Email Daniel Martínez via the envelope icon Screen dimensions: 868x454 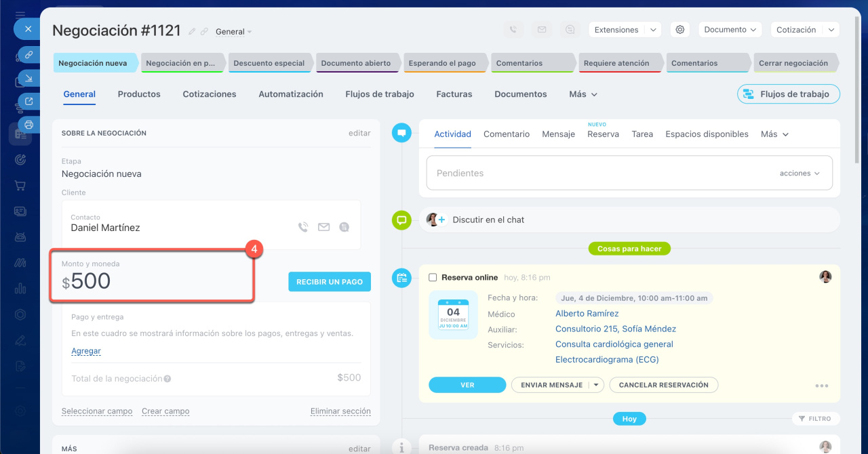click(x=323, y=228)
